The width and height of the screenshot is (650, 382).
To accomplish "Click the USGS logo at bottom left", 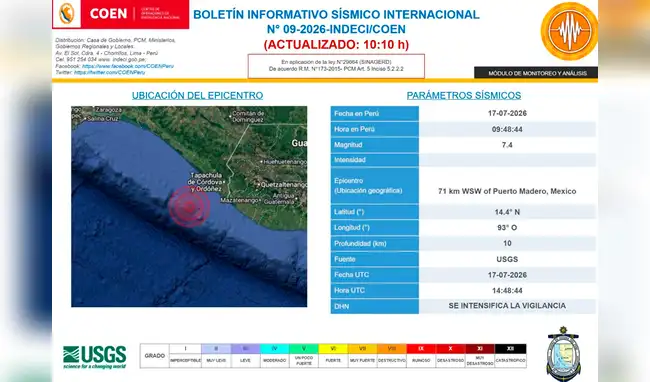I will pyautogui.click(x=95, y=357).
